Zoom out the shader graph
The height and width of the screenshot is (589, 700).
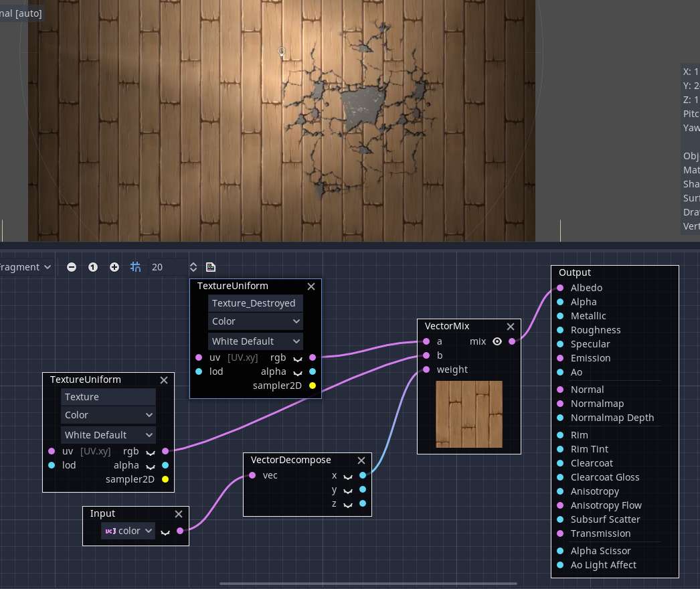pos(72,267)
